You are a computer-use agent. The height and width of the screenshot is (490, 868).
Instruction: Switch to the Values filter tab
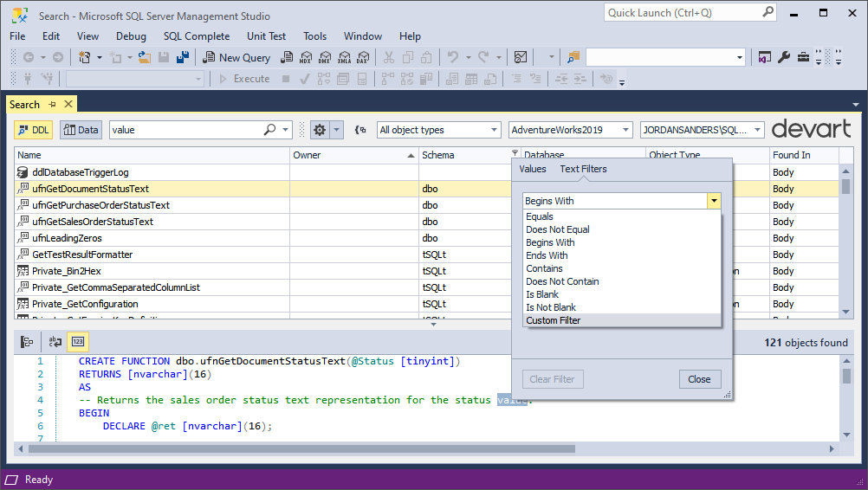click(x=533, y=169)
